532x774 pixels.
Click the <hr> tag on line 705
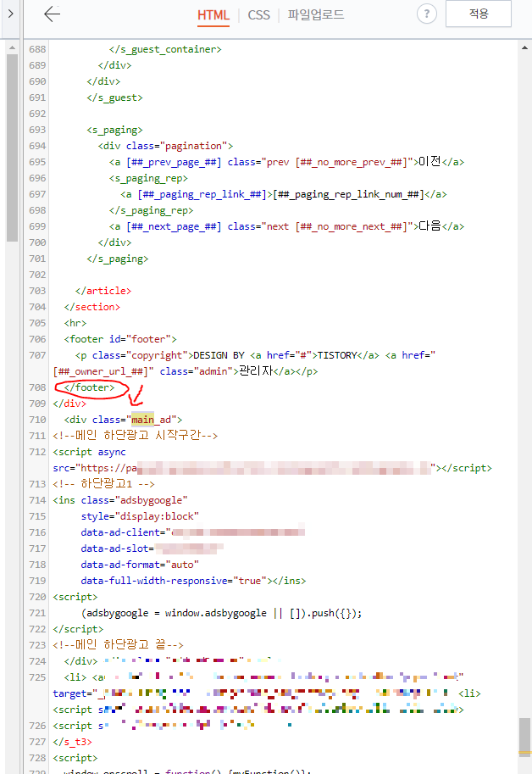point(75,323)
